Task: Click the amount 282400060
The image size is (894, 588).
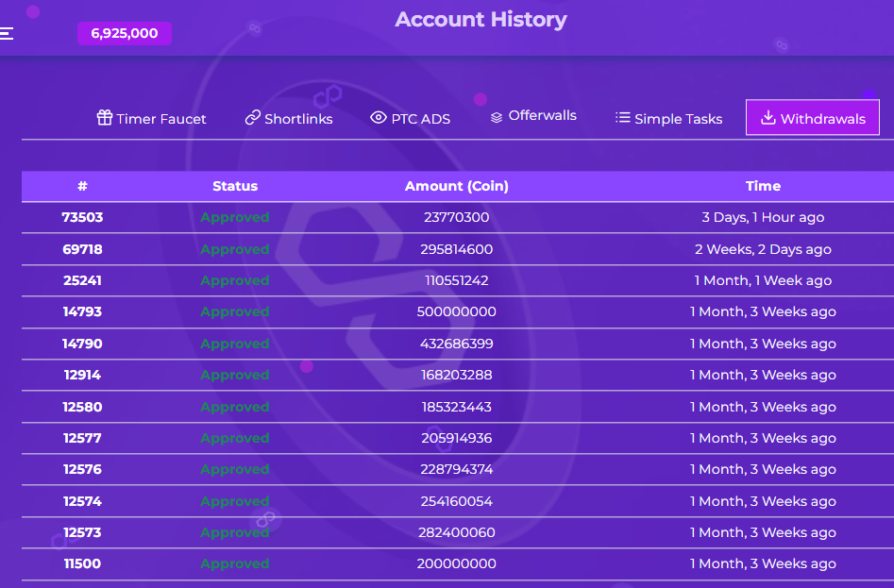Action: pos(457,532)
